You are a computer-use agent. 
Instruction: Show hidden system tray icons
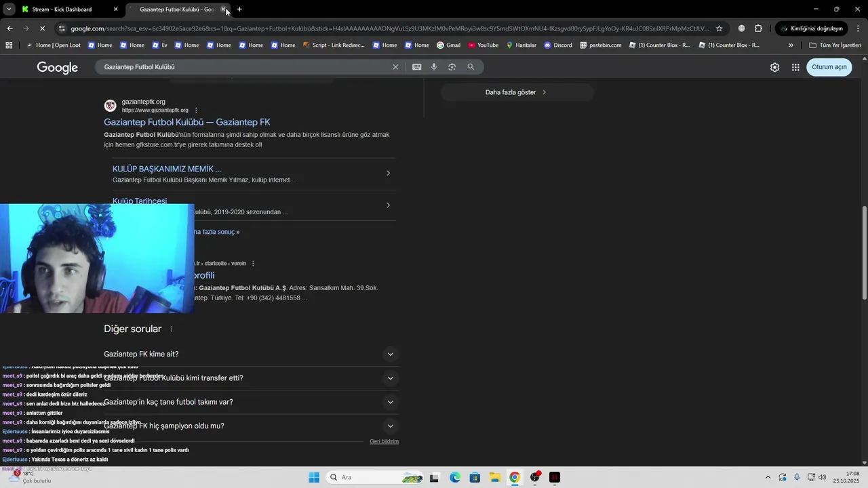pos(768,477)
